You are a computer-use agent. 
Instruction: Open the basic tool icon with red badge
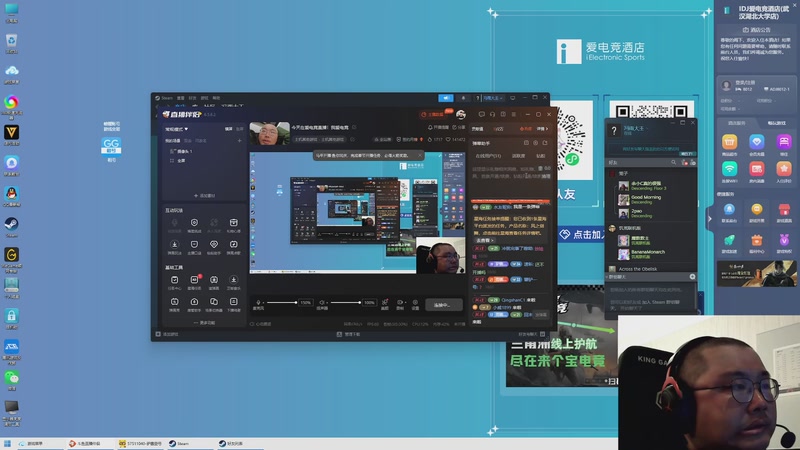pyautogui.click(x=194, y=280)
